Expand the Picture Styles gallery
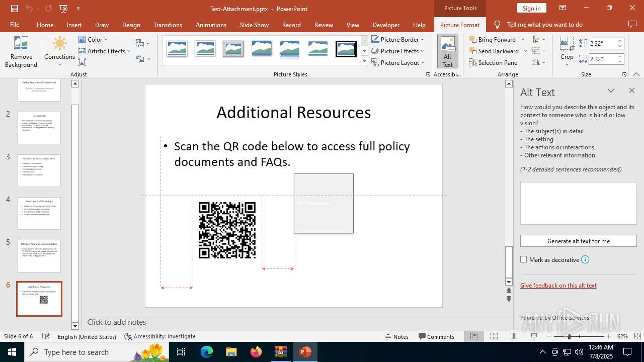The height and width of the screenshot is (362, 644). (x=364, y=61)
